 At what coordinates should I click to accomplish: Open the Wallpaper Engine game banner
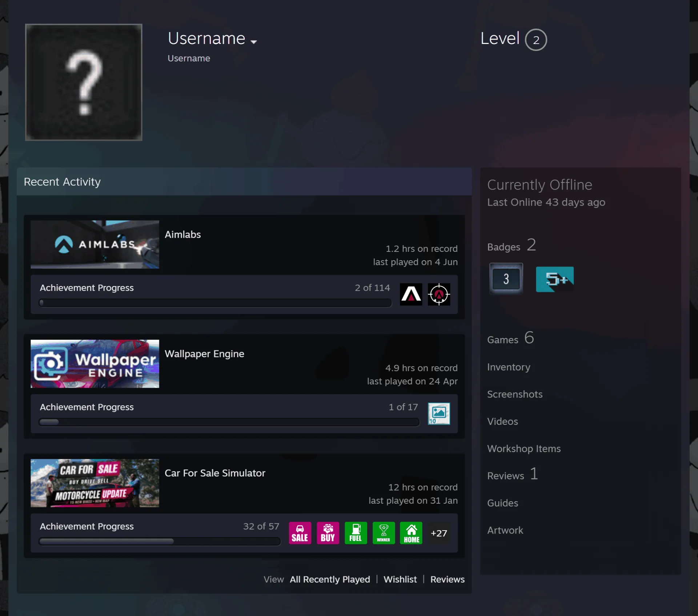click(x=95, y=364)
